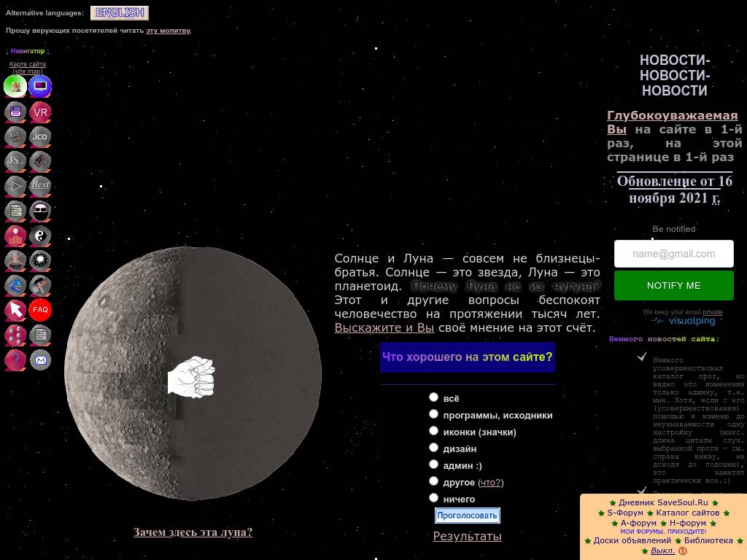Viewport: 747px width, 560px height.
Task: Choose the 'ничего' poll option
Action: point(433,498)
